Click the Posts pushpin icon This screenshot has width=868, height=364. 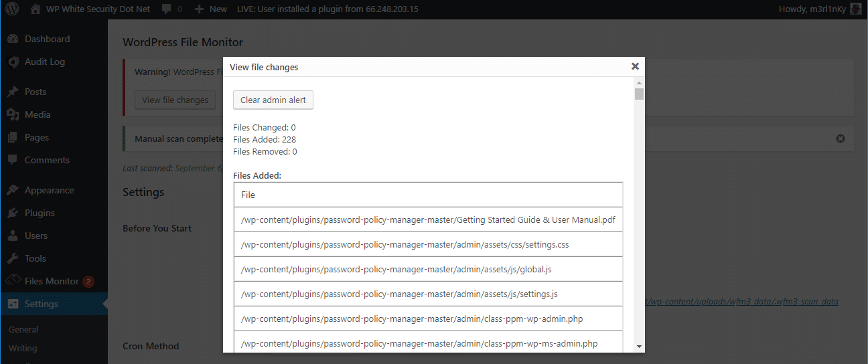13,92
